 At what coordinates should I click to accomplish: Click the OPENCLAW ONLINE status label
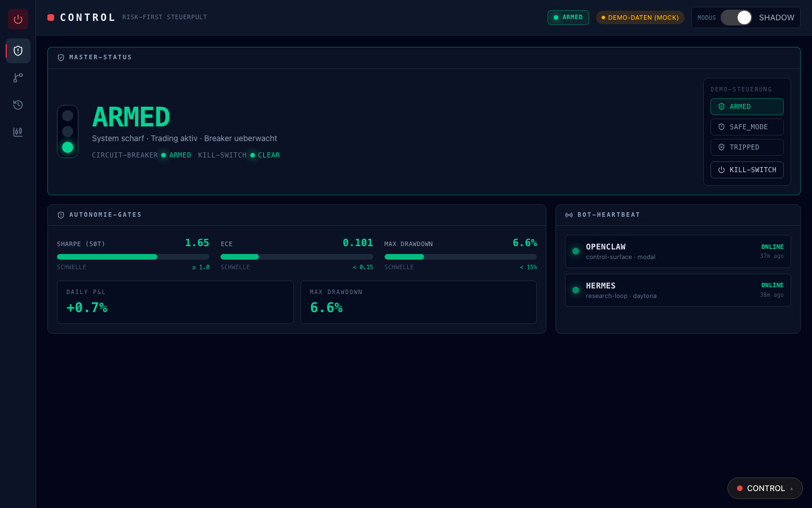tap(773, 247)
